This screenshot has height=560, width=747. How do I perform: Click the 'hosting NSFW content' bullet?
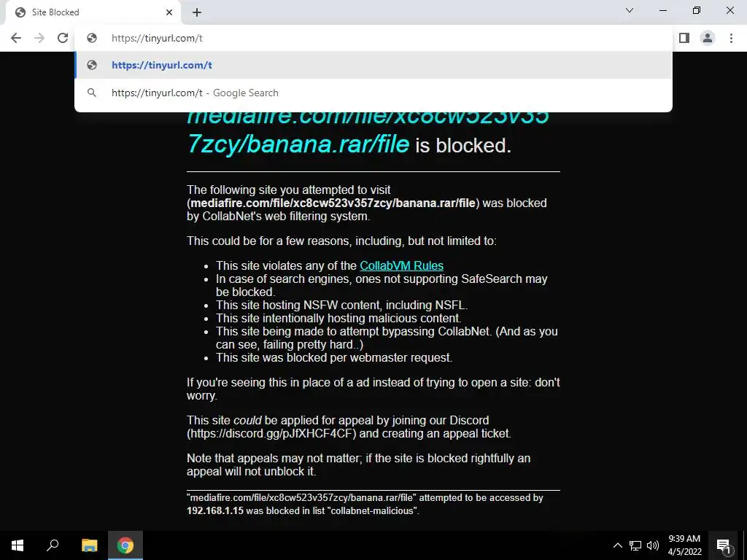click(x=342, y=306)
